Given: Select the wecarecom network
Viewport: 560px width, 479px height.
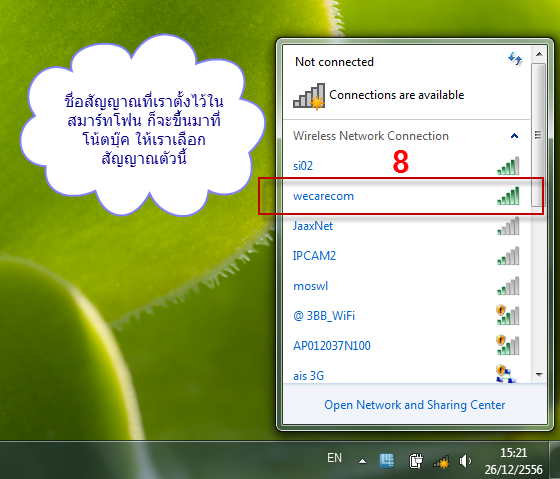Looking at the screenshot, I should click(406, 196).
